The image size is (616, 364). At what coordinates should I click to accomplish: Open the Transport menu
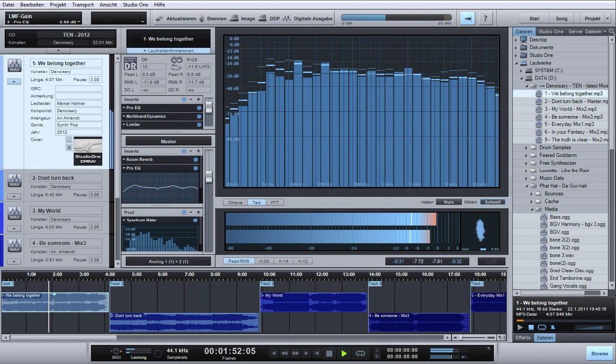[83, 5]
